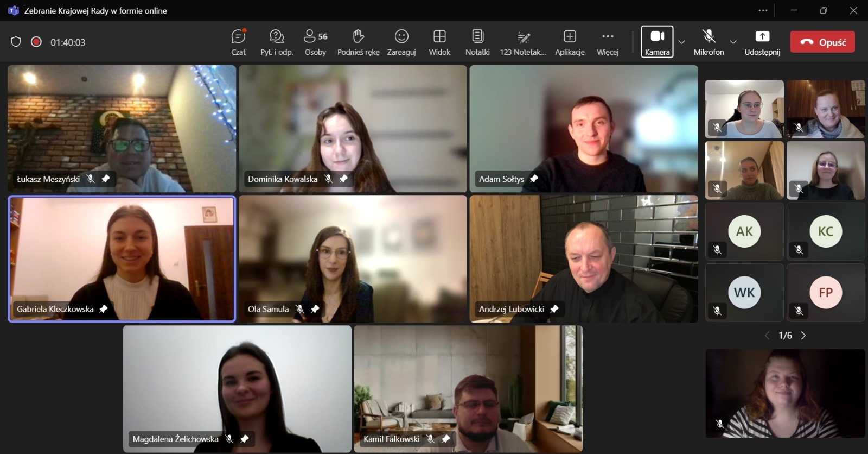Click pin icon on Magdalena Żelichowska tile
Screen dimensions: 868x454
244,439
